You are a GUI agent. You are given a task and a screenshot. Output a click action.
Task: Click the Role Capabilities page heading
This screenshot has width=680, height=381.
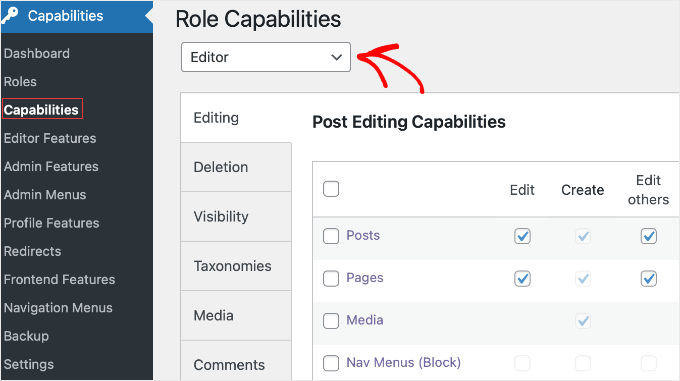[258, 19]
